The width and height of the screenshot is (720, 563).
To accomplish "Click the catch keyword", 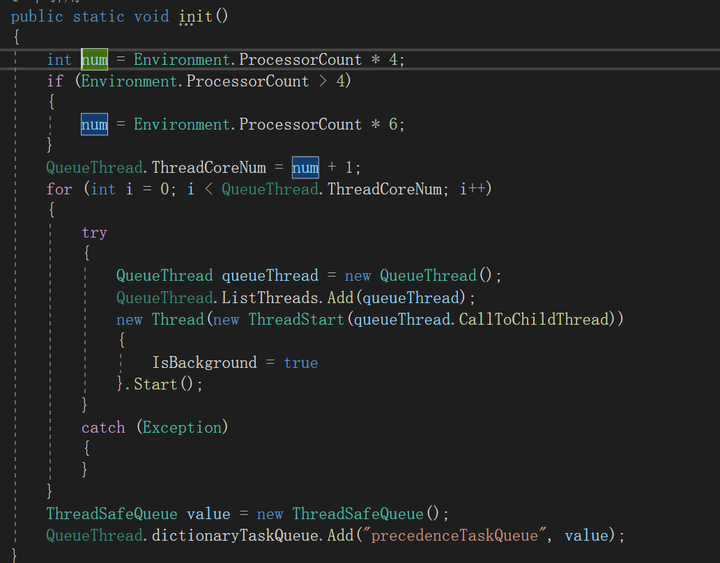I will [103, 427].
